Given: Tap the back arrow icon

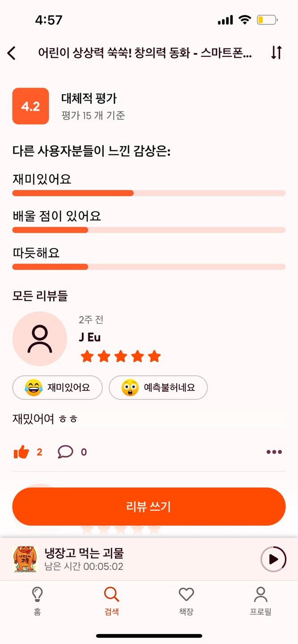Looking at the screenshot, I should click(x=12, y=53).
